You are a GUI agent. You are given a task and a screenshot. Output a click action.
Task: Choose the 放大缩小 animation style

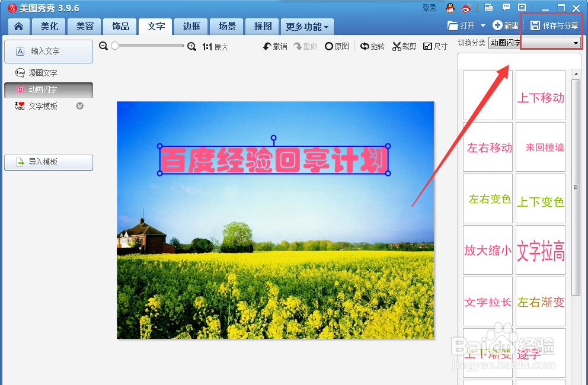tap(488, 250)
